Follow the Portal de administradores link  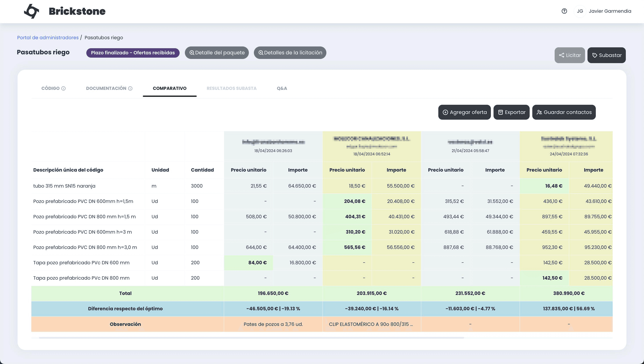click(x=48, y=37)
